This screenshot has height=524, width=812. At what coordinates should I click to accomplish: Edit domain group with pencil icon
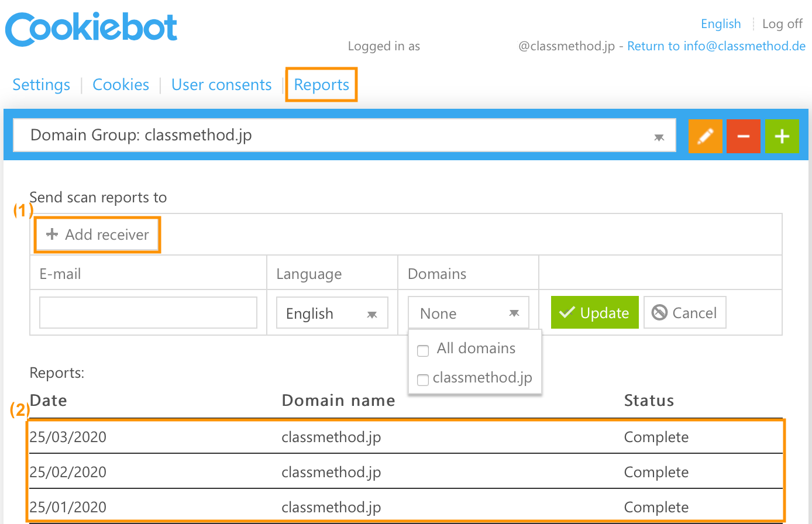(706, 136)
